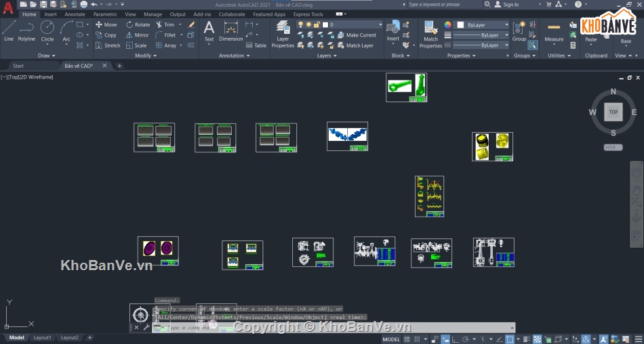Click the A application menu logo
This screenshot has width=644, height=344.
coord(8,7)
